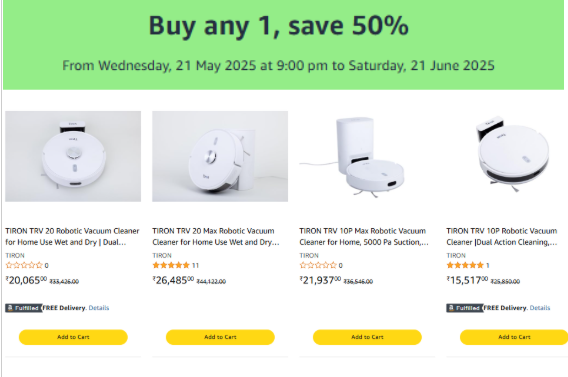Click the empty star rating under TRV 20
Viewport: 568px width, 377px height.
point(24,265)
